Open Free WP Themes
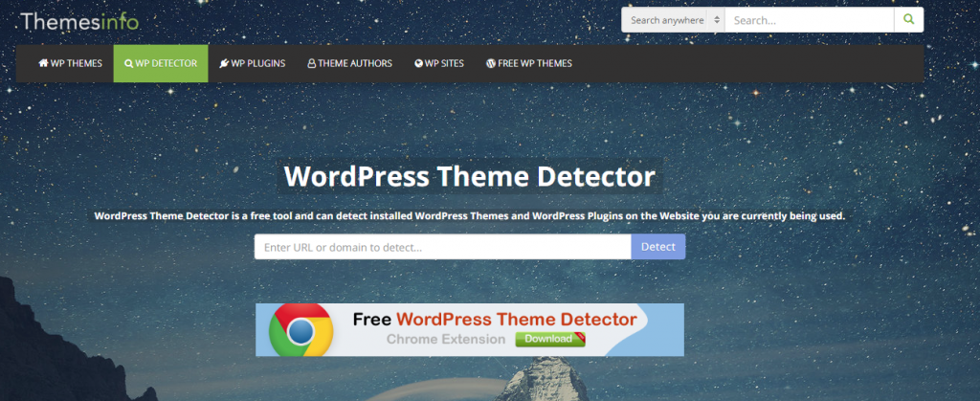 pos(528,63)
